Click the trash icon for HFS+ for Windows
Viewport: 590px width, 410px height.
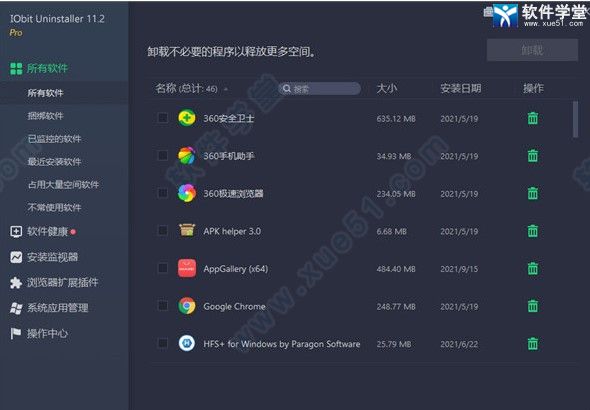click(532, 343)
